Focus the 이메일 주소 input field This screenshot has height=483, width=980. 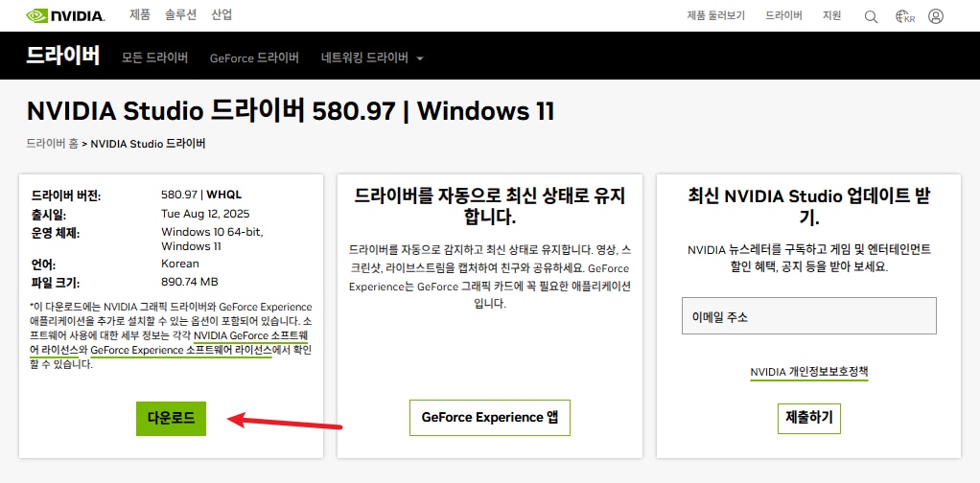pyautogui.click(x=802, y=316)
